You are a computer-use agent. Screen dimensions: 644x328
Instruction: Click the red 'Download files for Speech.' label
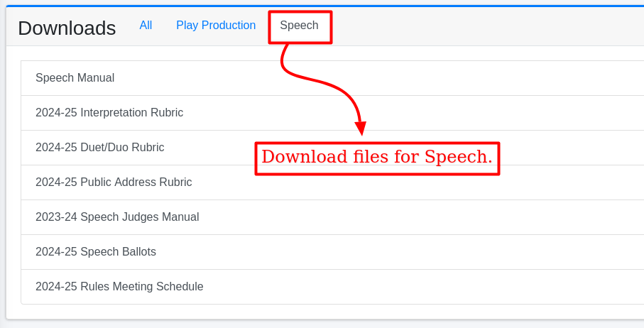pyautogui.click(x=377, y=158)
